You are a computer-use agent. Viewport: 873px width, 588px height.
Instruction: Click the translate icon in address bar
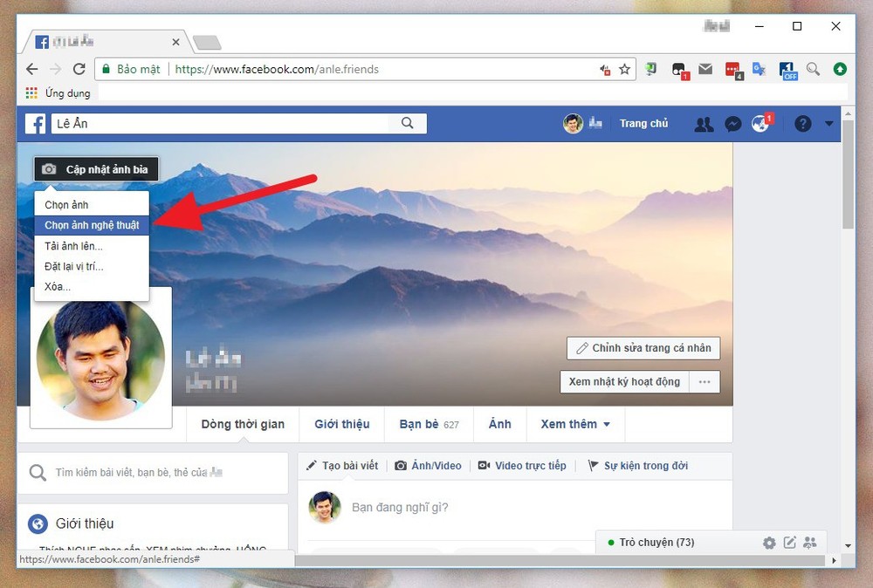click(x=605, y=70)
